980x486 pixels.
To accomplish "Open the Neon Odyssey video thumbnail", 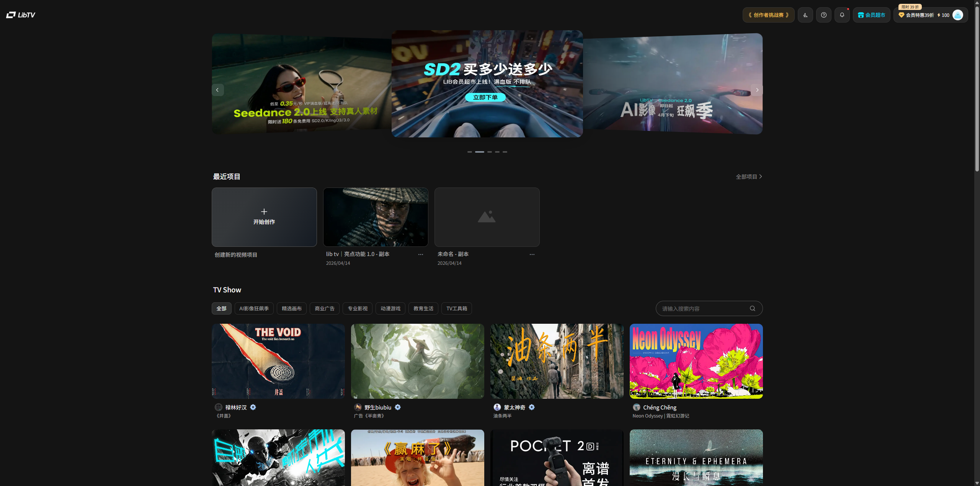I will pos(696,361).
